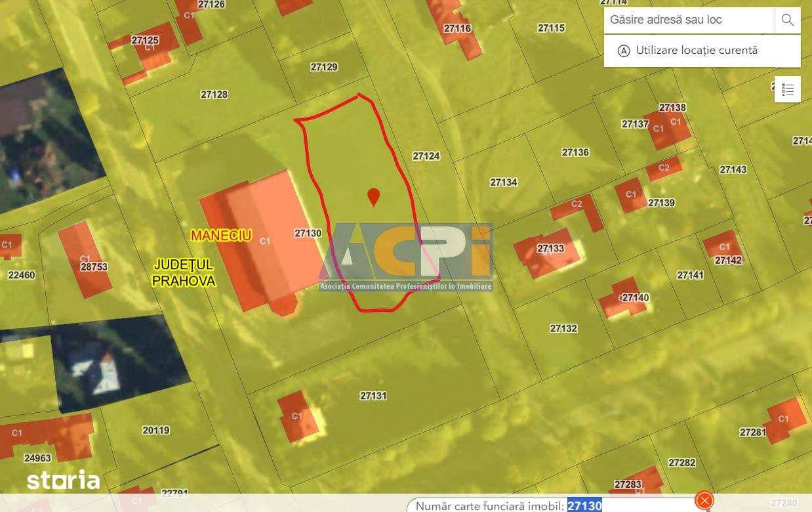Select parcel label 27130 on the map
Viewport: 812px width, 512px height.
coord(308,233)
